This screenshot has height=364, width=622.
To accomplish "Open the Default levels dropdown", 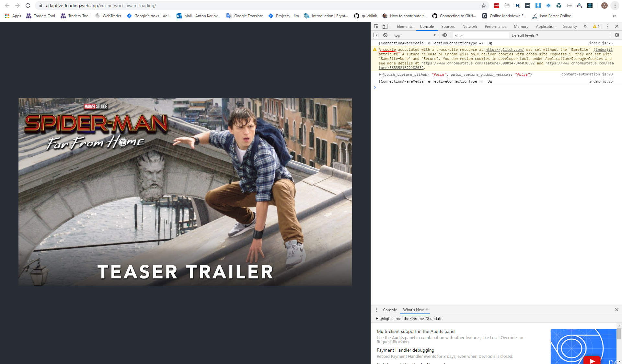I will point(525,35).
